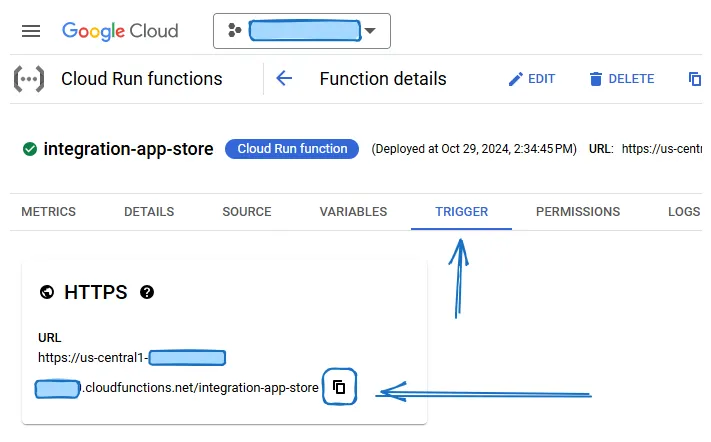Click the integration-app-store function name
The width and height of the screenshot is (711, 442).
(128, 149)
